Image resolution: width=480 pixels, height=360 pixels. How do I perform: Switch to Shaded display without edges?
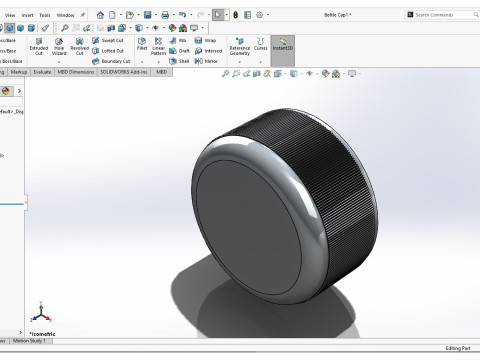pos(21,28)
